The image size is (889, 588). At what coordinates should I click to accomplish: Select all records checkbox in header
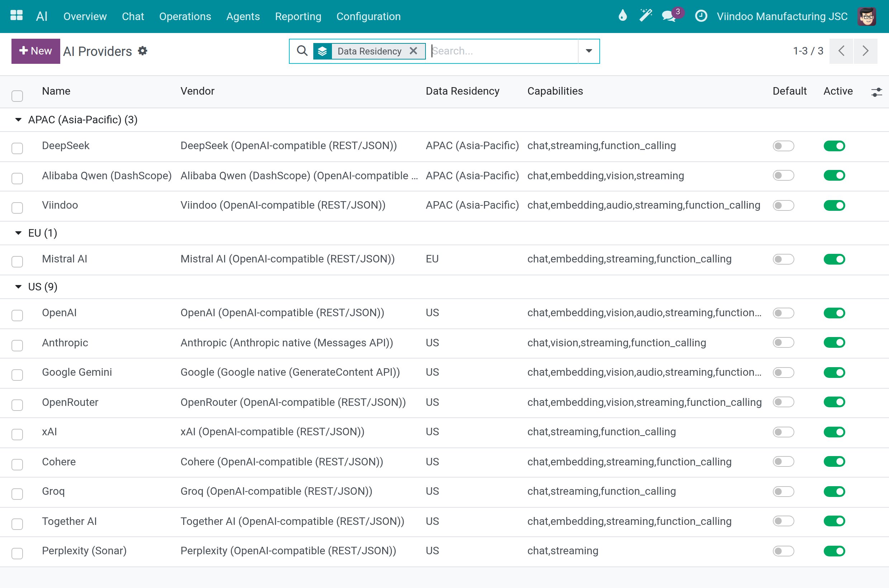(x=17, y=96)
